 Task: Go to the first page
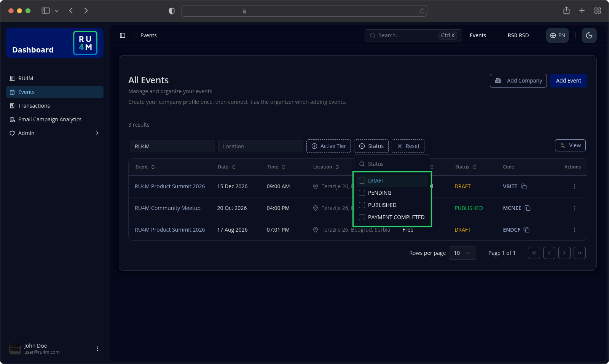point(534,253)
